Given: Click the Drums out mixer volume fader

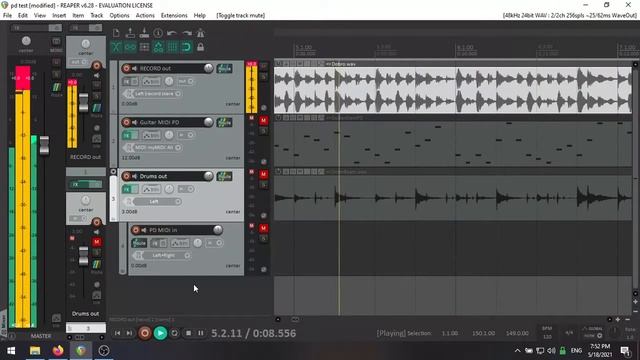Looking at the screenshot, I should (83, 256).
